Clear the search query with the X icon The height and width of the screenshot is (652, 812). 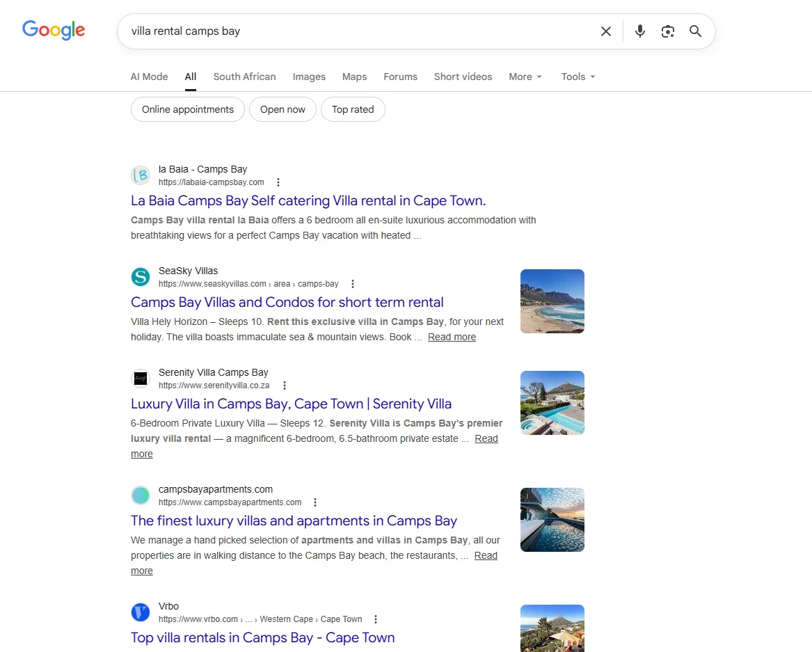[605, 31]
